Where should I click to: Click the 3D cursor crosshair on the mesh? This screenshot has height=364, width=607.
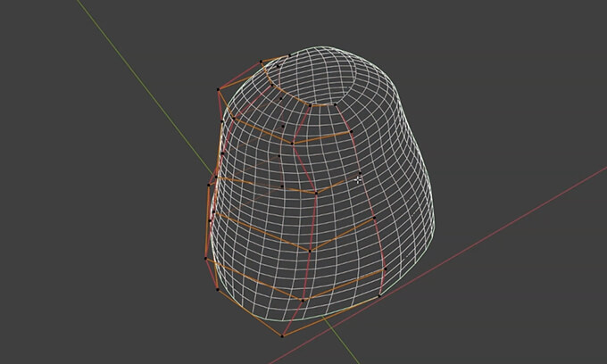[358, 179]
